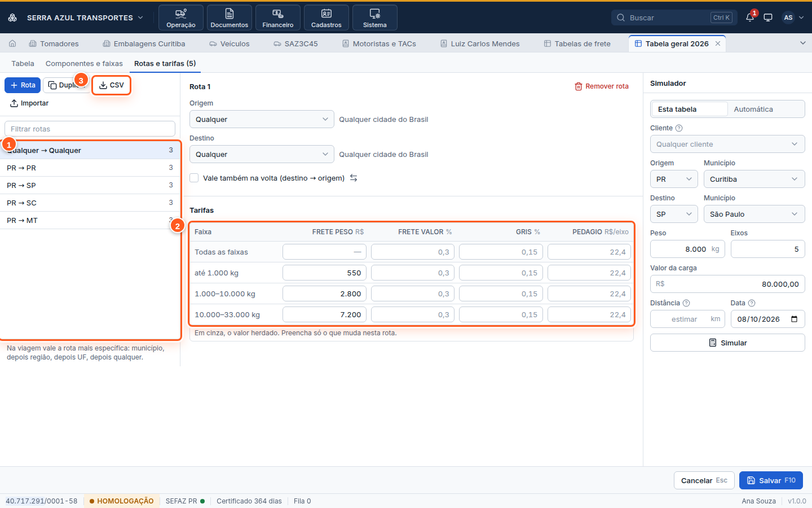Click the help icon next to Data
This screenshot has width=812, height=508.
[x=752, y=303]
